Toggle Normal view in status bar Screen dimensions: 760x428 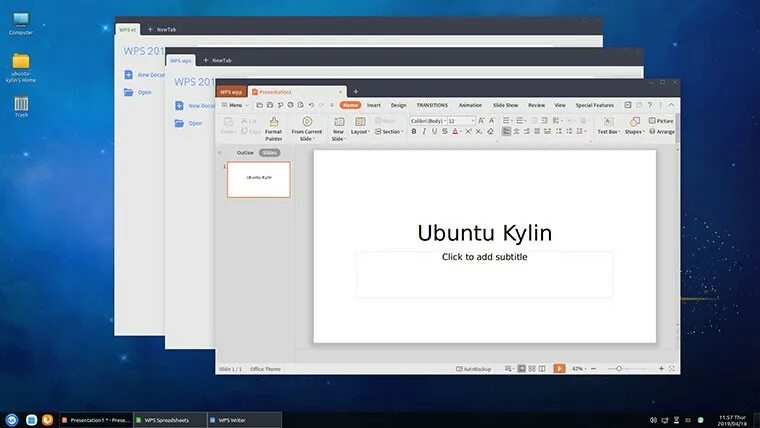[522, 369]
